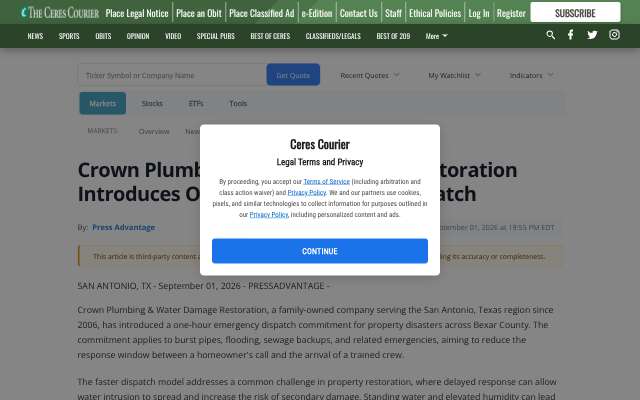Click the 'Ceres Courier' dialog title
This screenshot has height=400, width=640.
tap(320, 144)
